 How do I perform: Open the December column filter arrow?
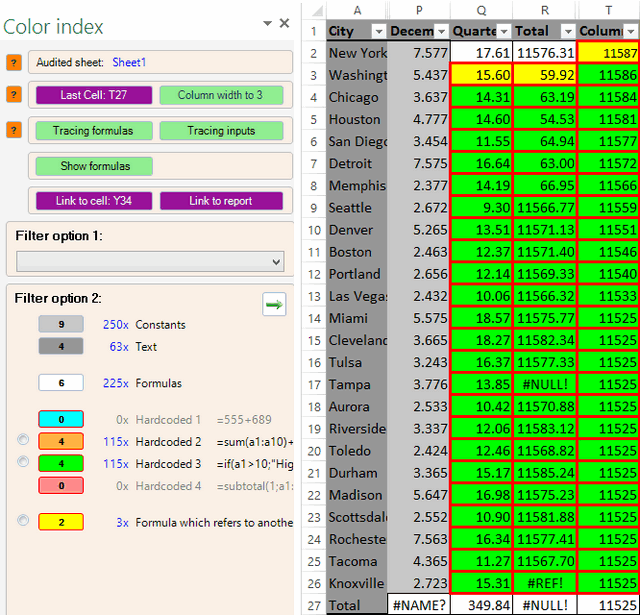441,31
